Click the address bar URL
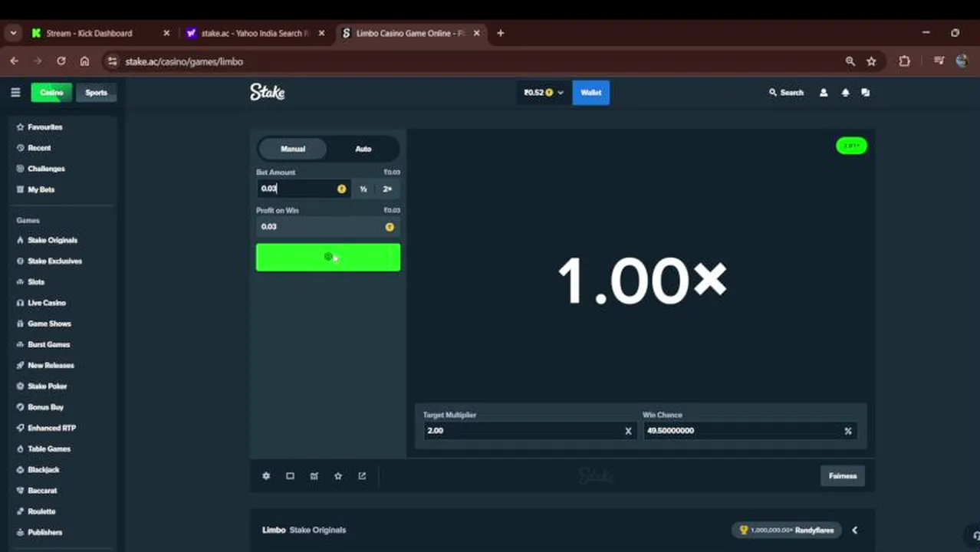 [x=184, y=61]
